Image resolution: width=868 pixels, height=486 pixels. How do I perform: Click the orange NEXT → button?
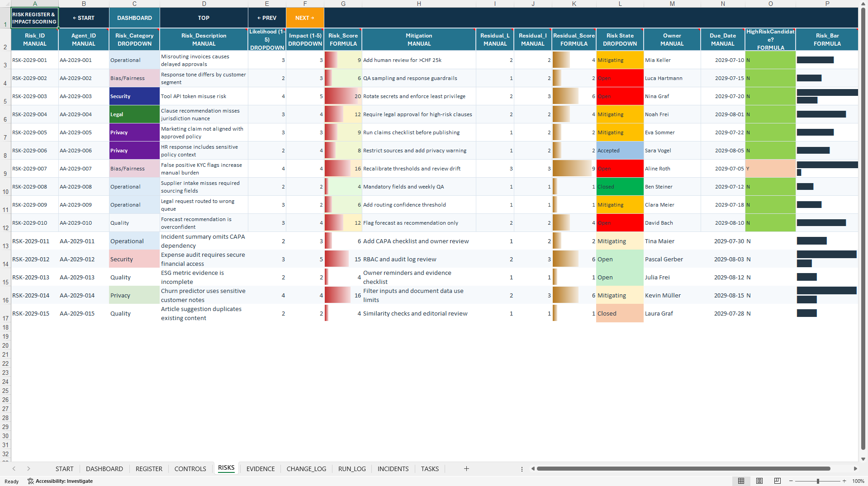point(305,18)
